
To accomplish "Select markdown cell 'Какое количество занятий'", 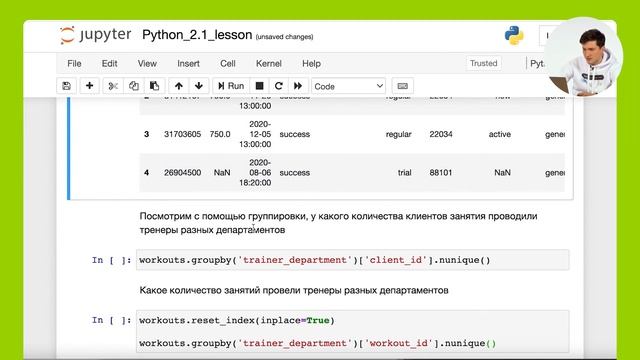I will (294, 290).
